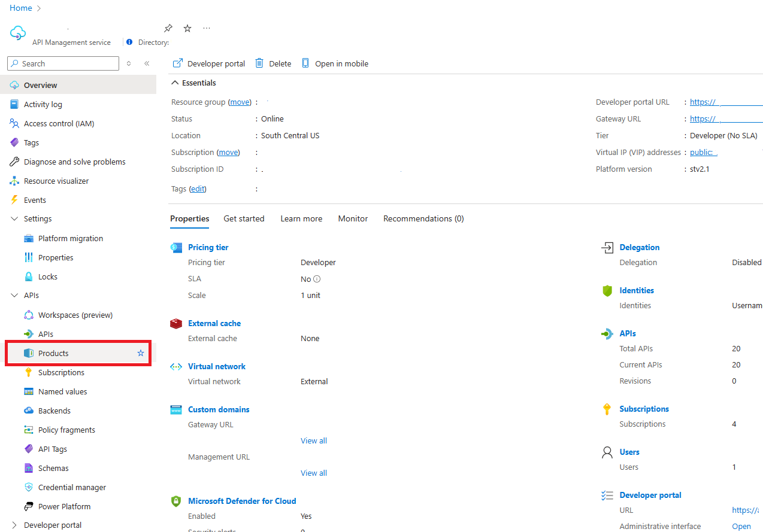Image resolution: width=763 pixels, height=532 pixels.
Task: Open Diagnose and solve problems
Action: point(73,162)
